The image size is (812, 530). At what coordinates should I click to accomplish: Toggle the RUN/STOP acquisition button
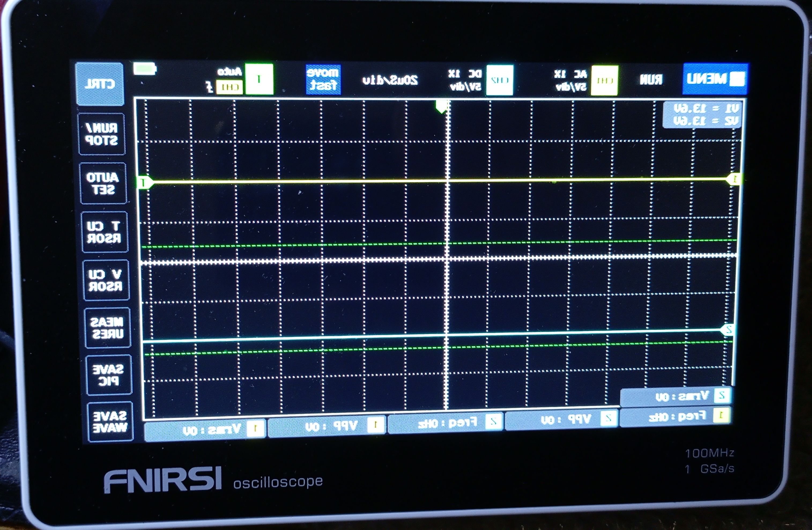[x=102, y=134]
